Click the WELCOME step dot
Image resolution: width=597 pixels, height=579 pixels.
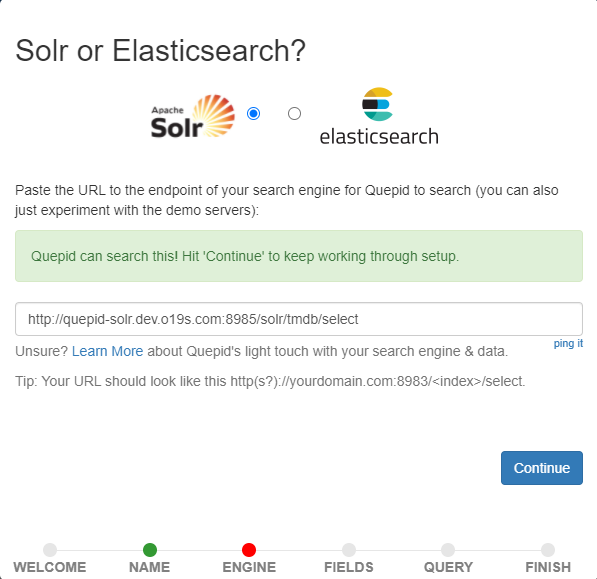click(x=50, y=550)
